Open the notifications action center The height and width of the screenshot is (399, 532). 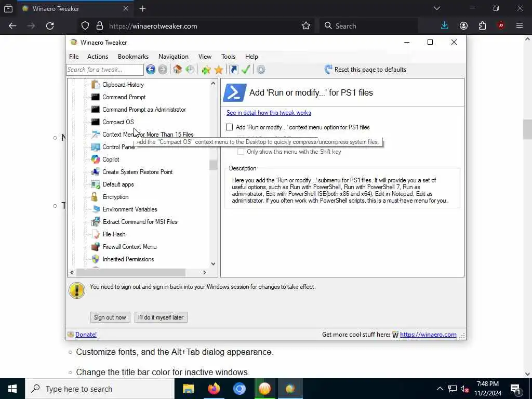pyautogui.click(x=516, y=389)
